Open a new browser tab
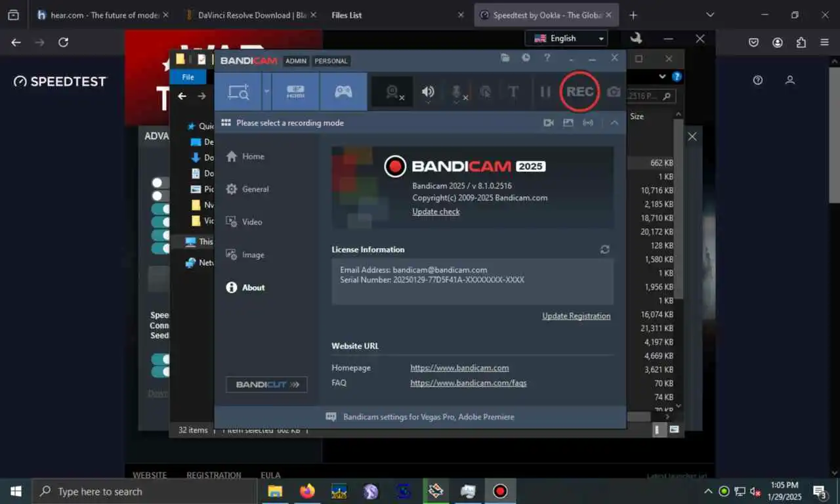The image size is (840, 504). [x=633, y=14]
